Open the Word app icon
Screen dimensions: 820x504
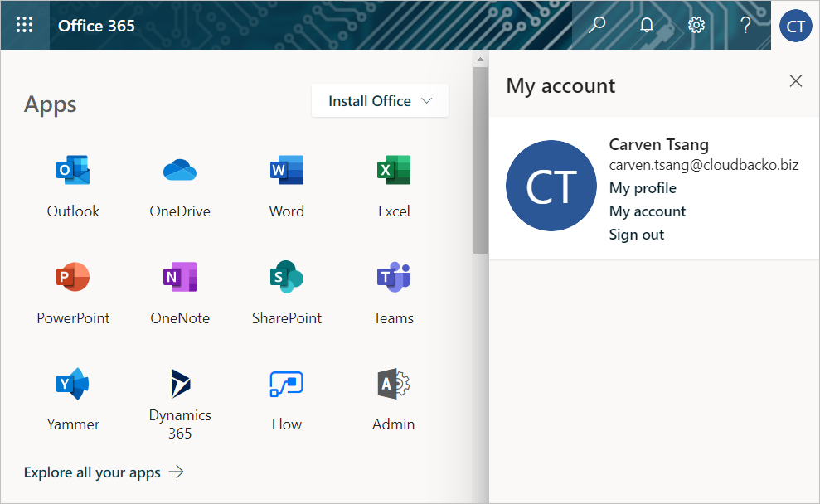click(x=287, y=171)
